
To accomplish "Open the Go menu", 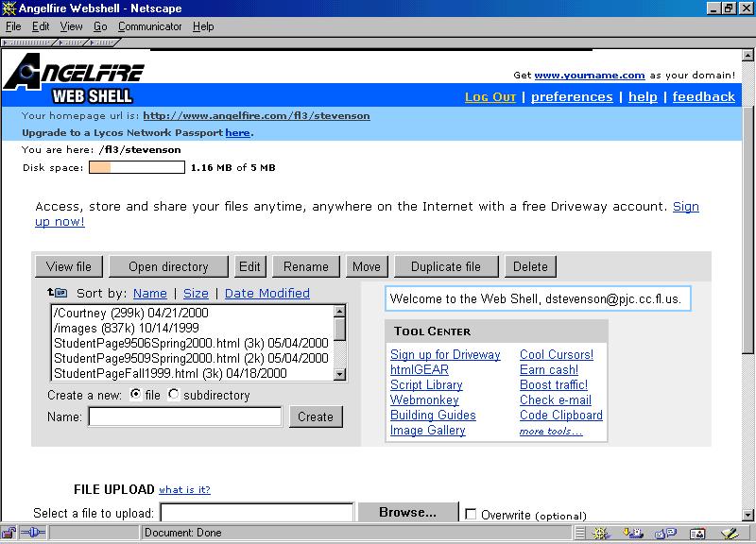I will [100, 26].
